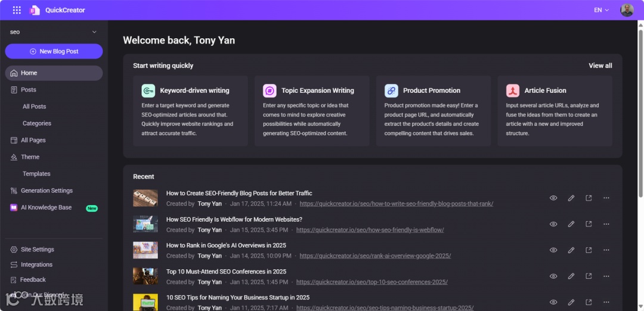Expand the seo site selector dropdown
The width and height of the screenshot is (644, 311).
click(x=54, y=32)
